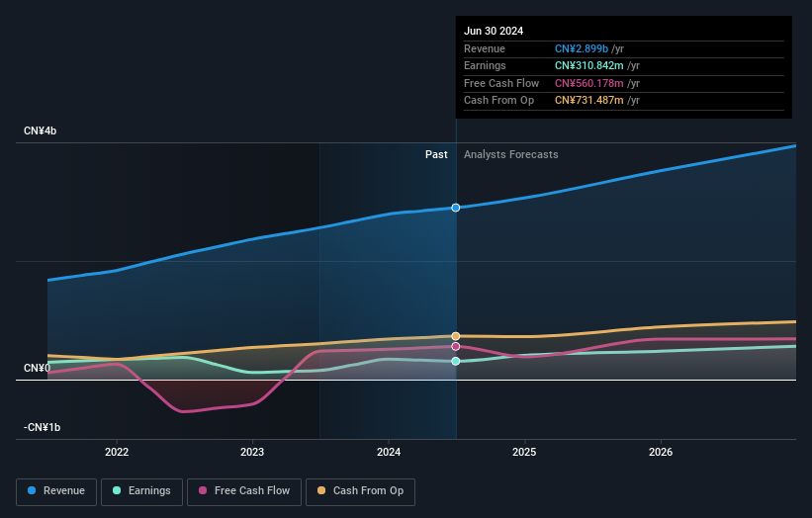Click the CN¥2.899b revenue value
The image size is (812, 518).
[x=581, y=48]
